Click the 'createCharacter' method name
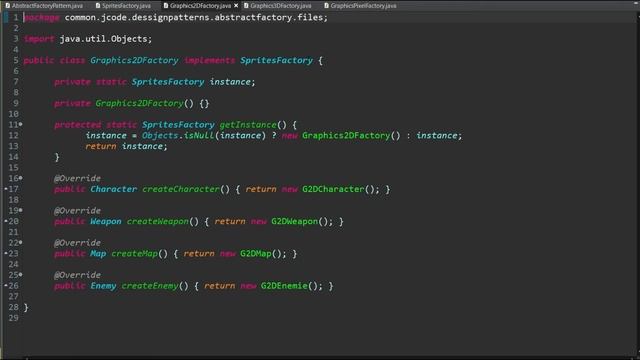Screen dimensions: 640x360 click(181, 189)
